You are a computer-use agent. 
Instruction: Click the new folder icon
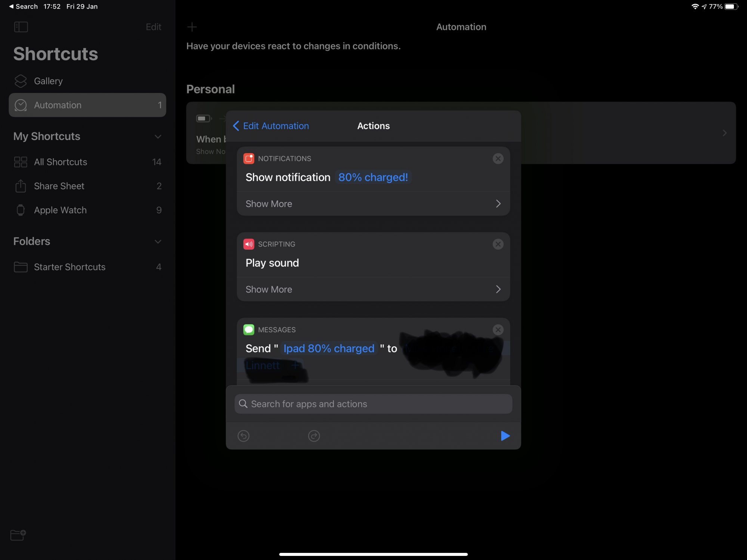point(18,535)
